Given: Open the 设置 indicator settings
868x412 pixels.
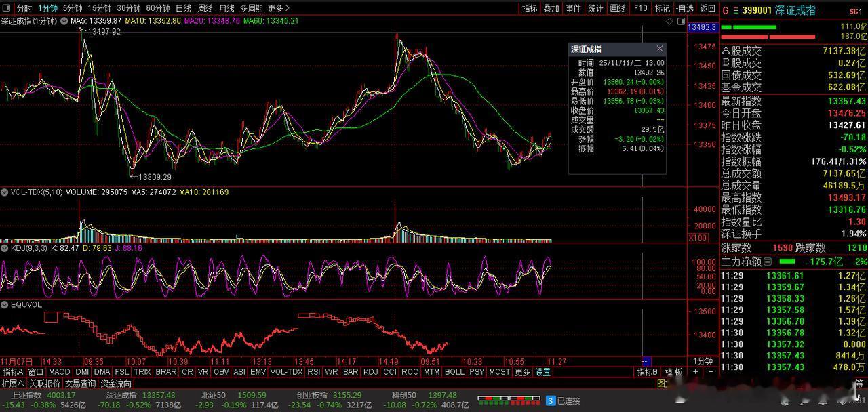Looking at the screenshot, I should [x=542, y=372].
